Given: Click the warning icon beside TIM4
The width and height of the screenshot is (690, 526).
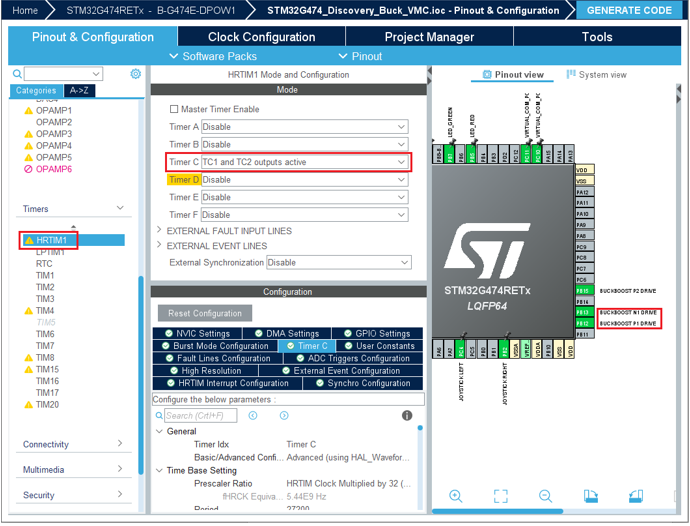Looking at the screenshot, I should tap(29, 311).
